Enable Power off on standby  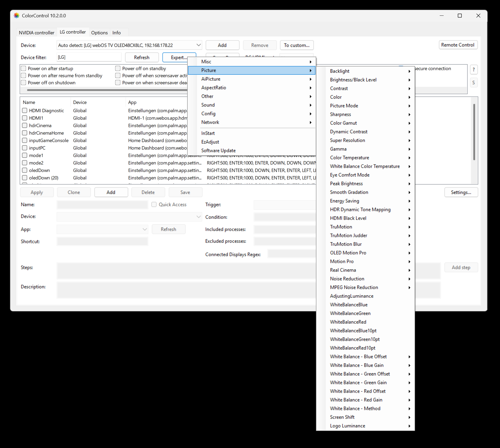pos(118,68)
